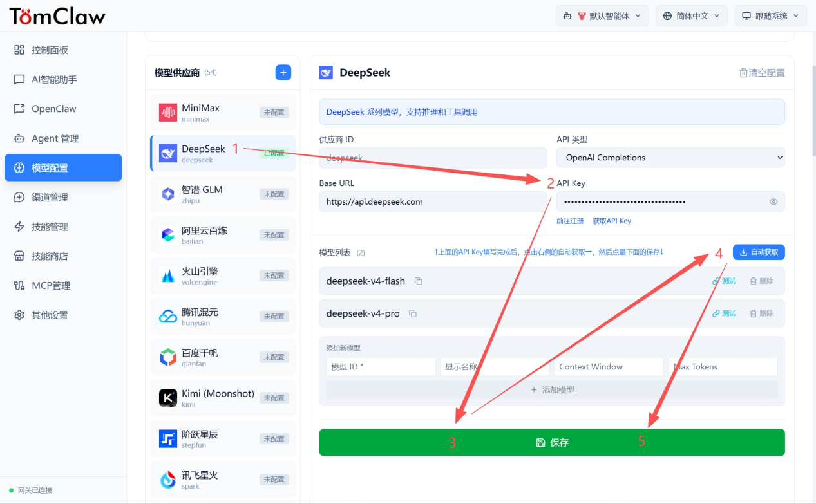Test the deepseek-v4-pro model
This screenshot has height=504, width=816.
[724, 313]
